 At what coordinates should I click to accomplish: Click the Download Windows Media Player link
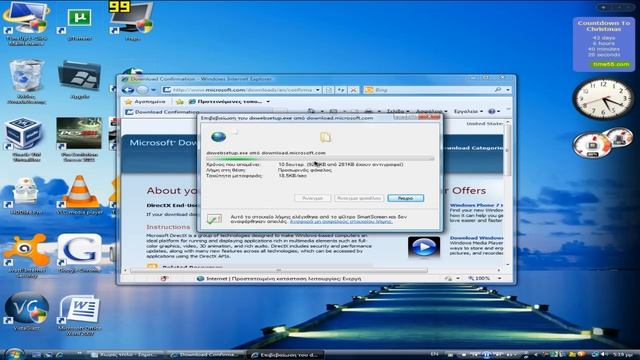pyautogui.click(x=476, y=238)
